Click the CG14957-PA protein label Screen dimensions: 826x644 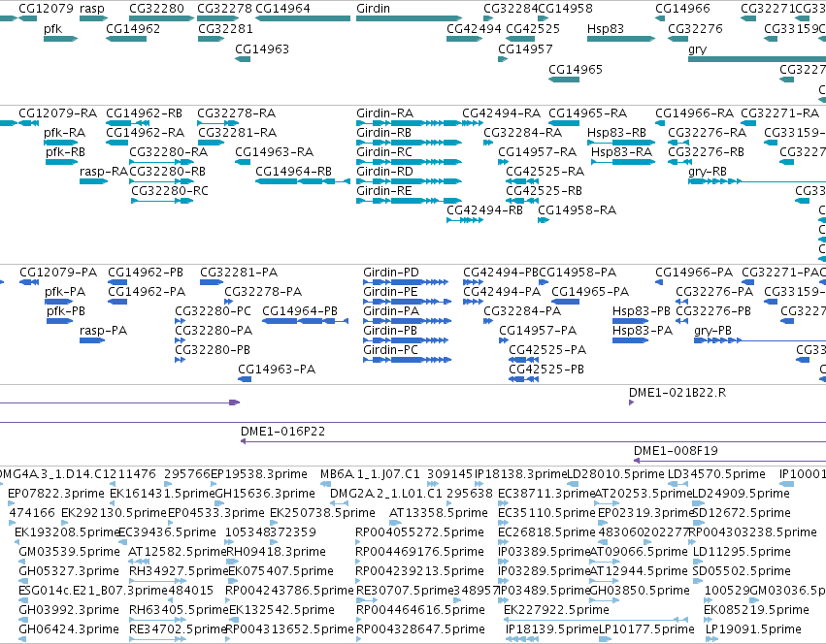click(x=538, y=331)
